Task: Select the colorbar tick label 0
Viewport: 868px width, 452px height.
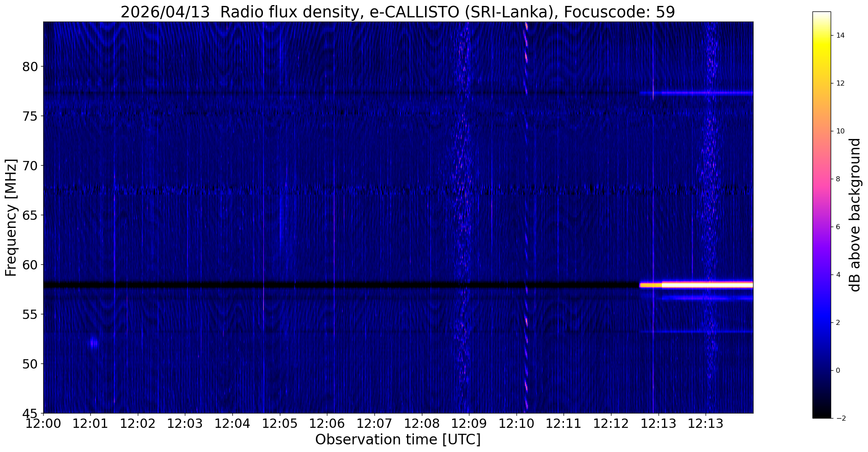Action: pyautogui.click(x=838, y=371)
